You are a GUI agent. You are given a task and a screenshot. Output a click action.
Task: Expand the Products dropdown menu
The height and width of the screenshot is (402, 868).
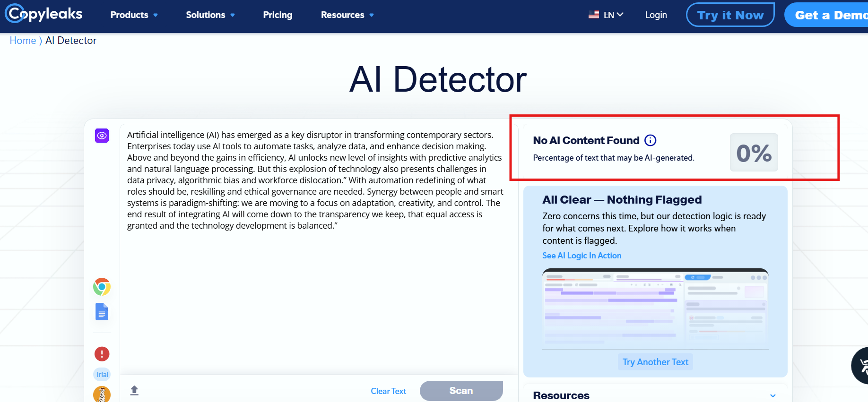[134, 15]
